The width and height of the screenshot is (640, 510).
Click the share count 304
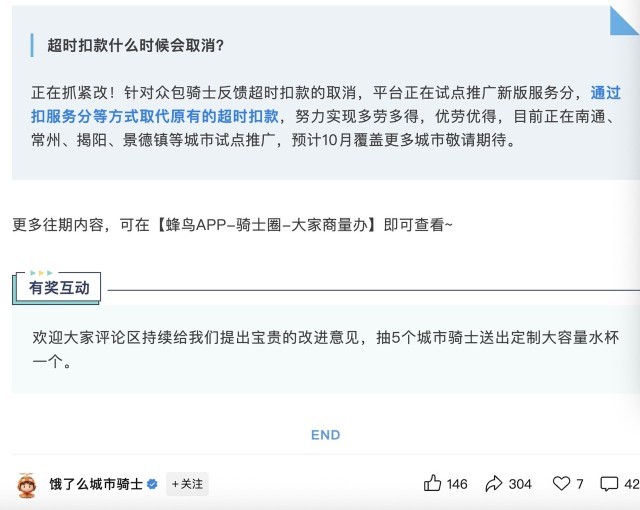[520, 484]
